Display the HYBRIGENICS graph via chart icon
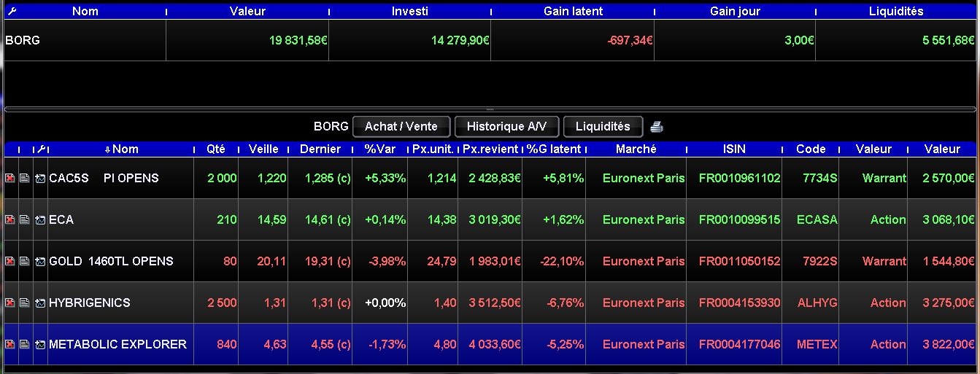This screenshot has width=980, height=374. point(39,303)
